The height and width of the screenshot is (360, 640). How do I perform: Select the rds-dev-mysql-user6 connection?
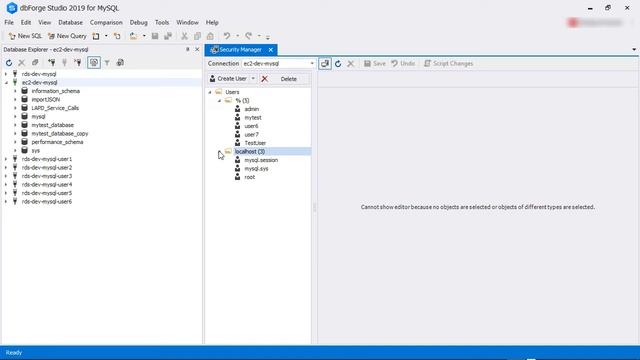point(47,202)
